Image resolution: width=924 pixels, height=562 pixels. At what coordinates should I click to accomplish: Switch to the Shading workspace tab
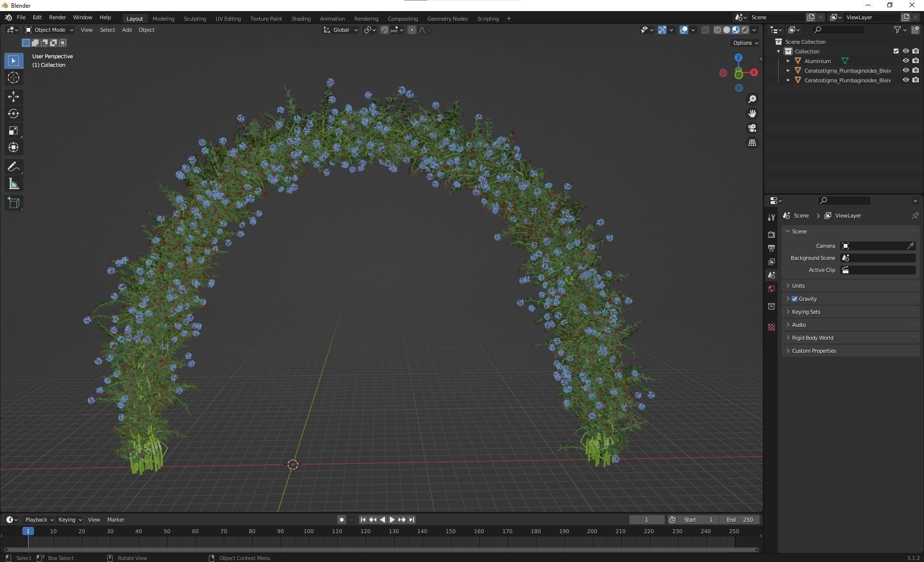coord(301,19)
